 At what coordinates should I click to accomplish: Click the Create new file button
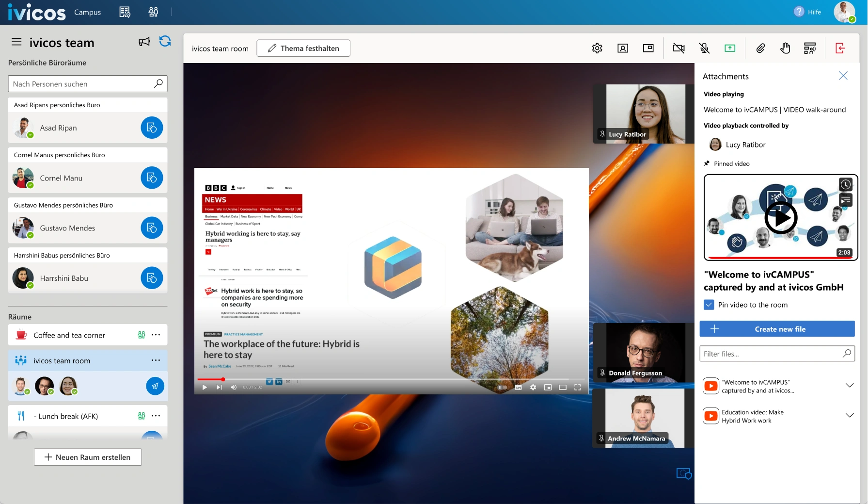777,329
